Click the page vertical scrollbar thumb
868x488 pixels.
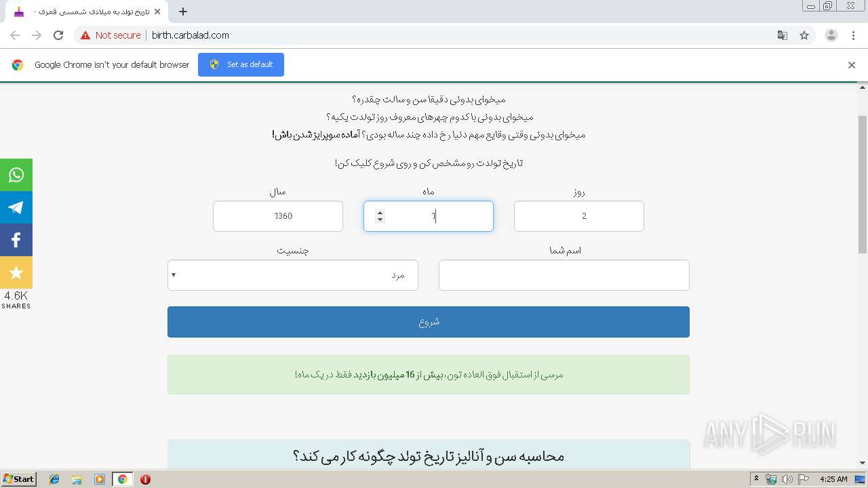pos(863,184)
